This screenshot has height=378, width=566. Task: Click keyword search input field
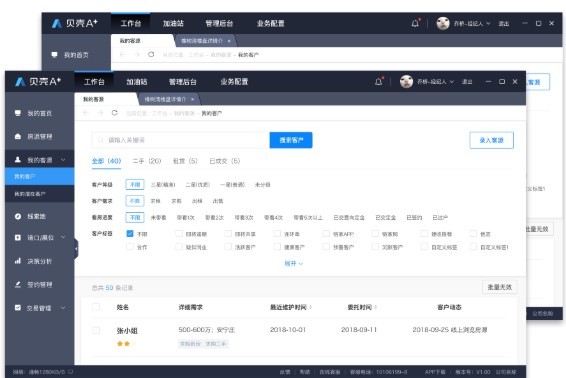click(180, 140)
